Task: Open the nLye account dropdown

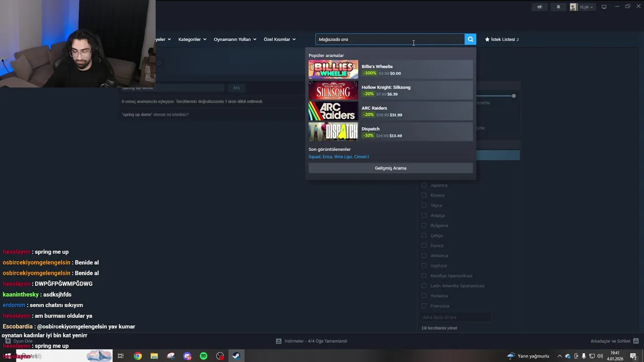Action: point(587,7)
